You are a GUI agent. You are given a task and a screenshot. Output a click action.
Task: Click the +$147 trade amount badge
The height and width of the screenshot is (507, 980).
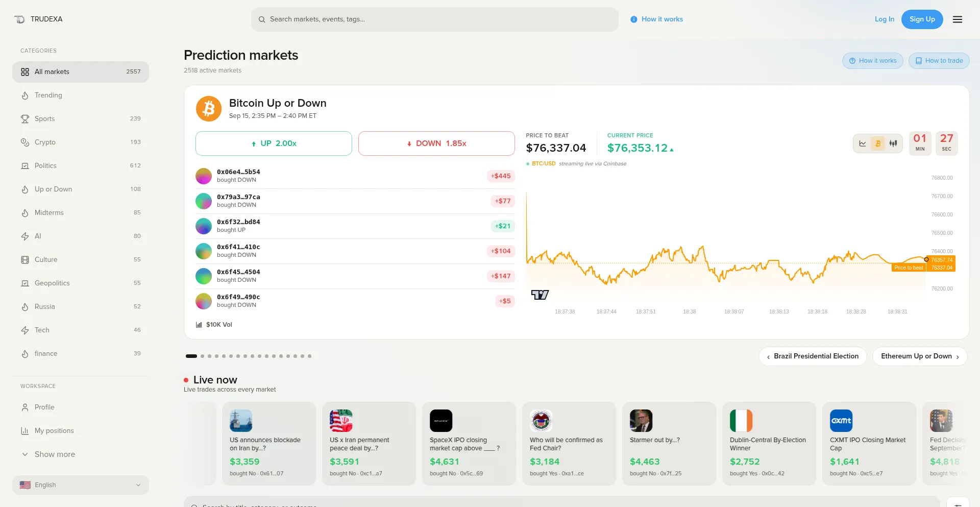pyautogui.click(x=501, y=276)
